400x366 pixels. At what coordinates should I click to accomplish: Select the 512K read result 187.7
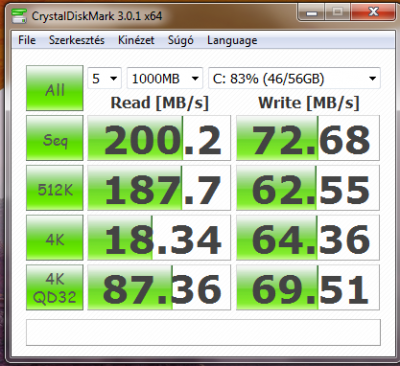[159, 188]
